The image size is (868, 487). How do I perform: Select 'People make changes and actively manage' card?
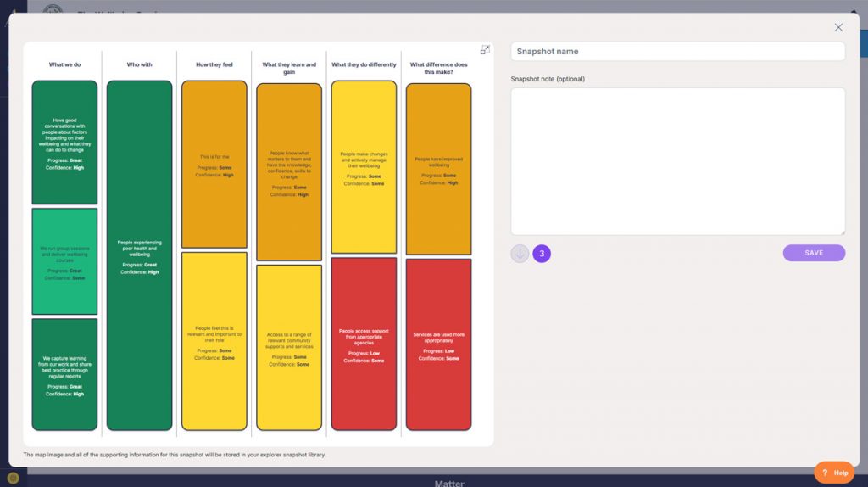364,166
